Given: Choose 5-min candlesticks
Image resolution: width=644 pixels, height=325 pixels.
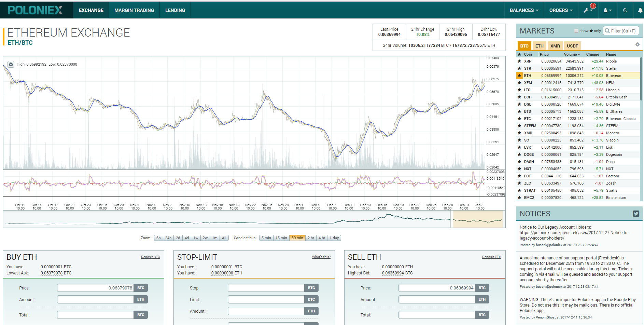Looking at the screenshot, I should coord(266,238).
